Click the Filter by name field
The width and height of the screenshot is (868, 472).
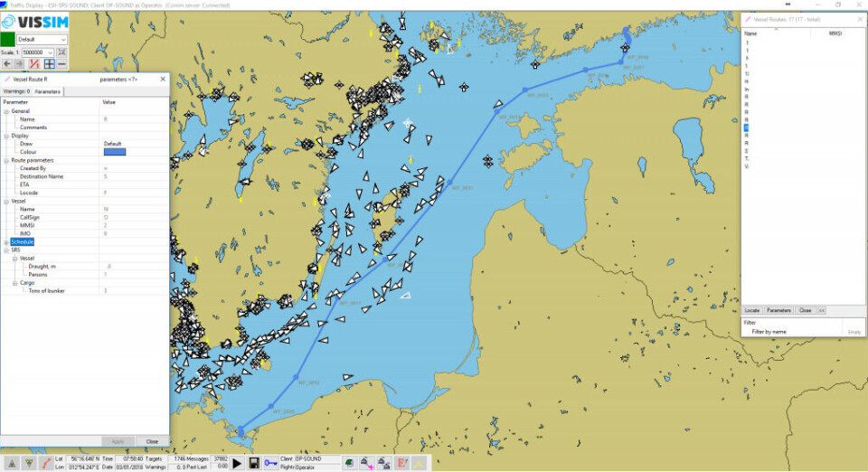pos(802,332)
